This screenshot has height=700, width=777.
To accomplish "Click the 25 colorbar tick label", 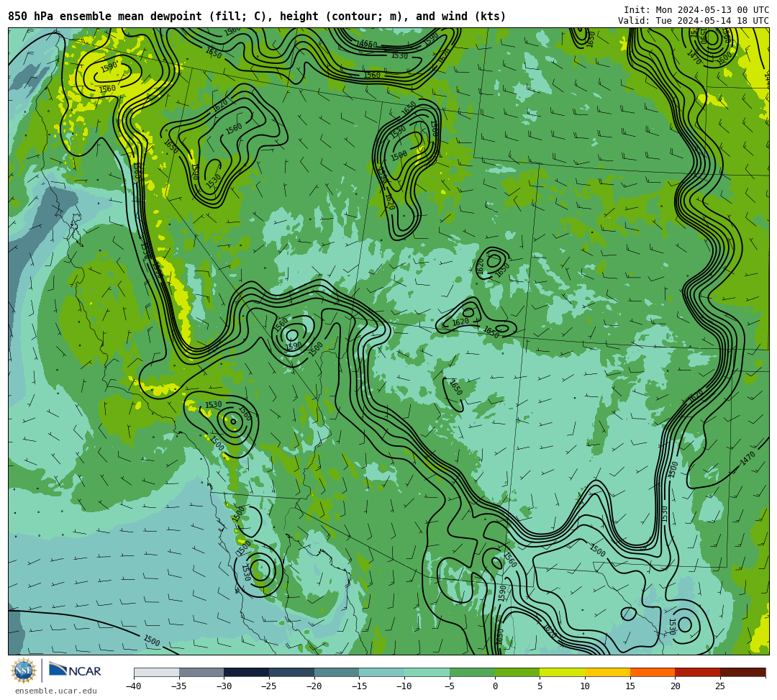I will point(720,686).
